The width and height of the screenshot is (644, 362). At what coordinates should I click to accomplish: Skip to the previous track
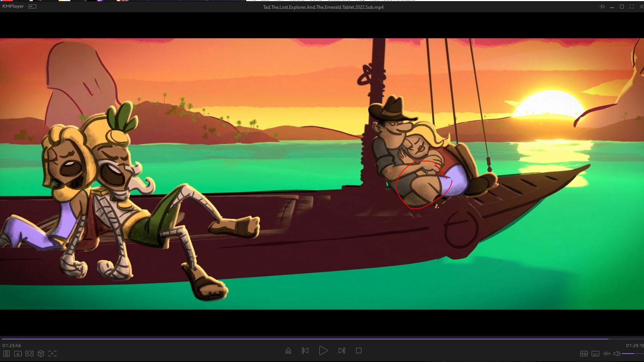coord(305,351)
